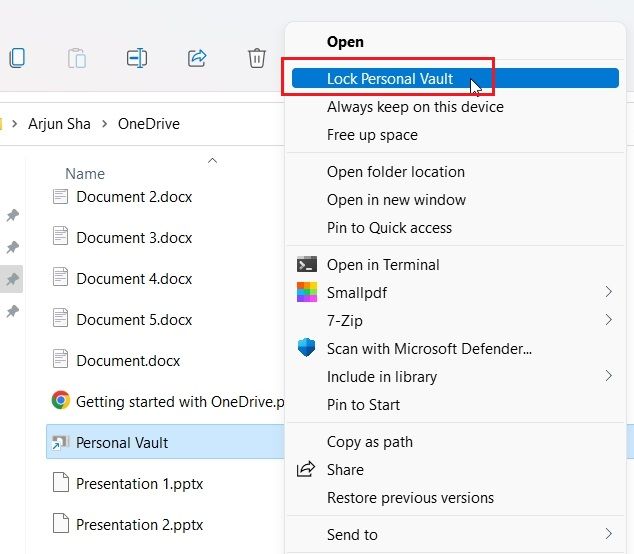Expand the Smallpdf submenu arrow

609,292
